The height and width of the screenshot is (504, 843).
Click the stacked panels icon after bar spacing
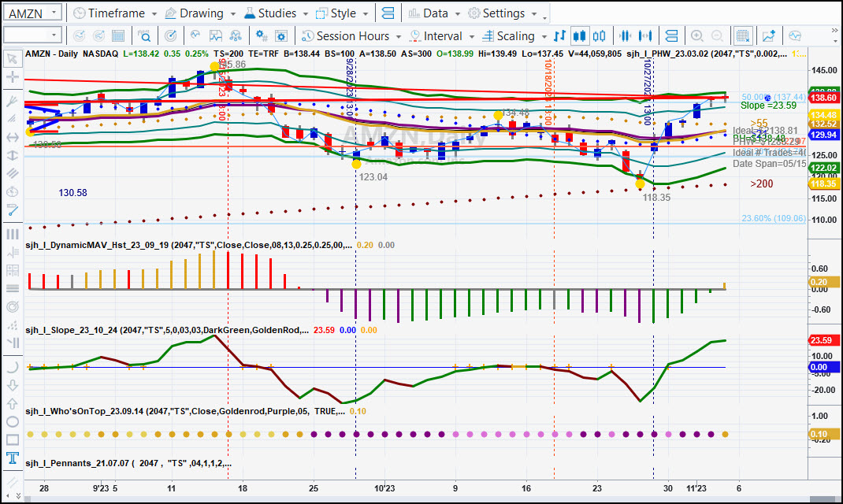[671, 36]
